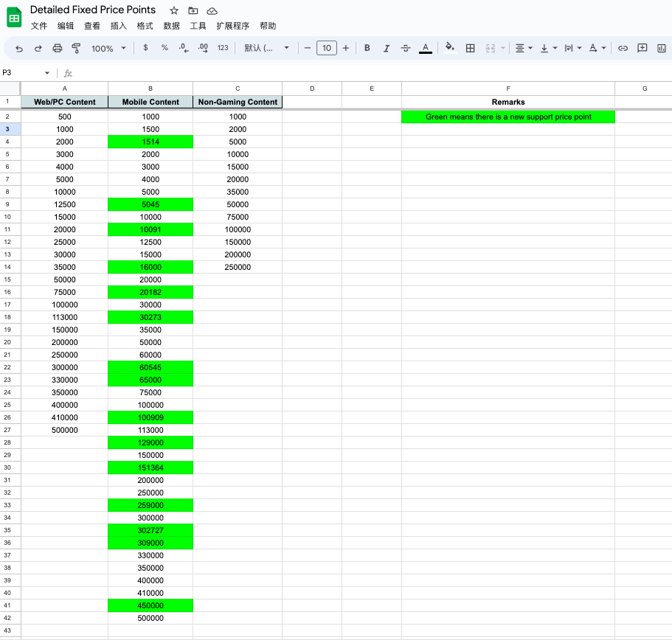Open the zoom level 100% dropdown
This screenshot has width=672, height=640.
click(108, 49)
